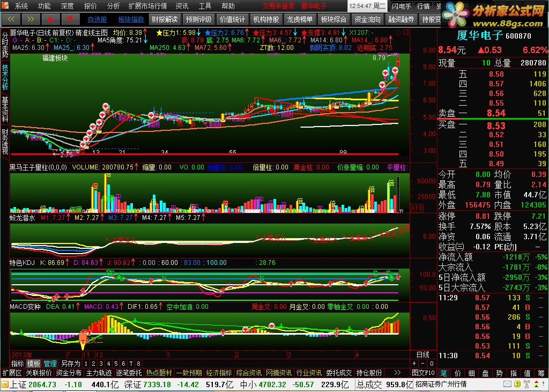Click the double left arrow toolbar button

11,19
